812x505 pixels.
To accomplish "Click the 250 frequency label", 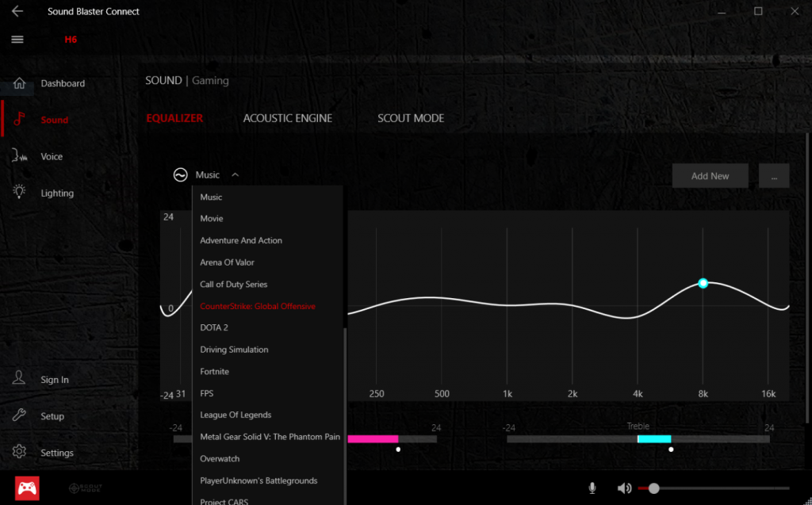I will pyautogui.click(x=377, y=394).
